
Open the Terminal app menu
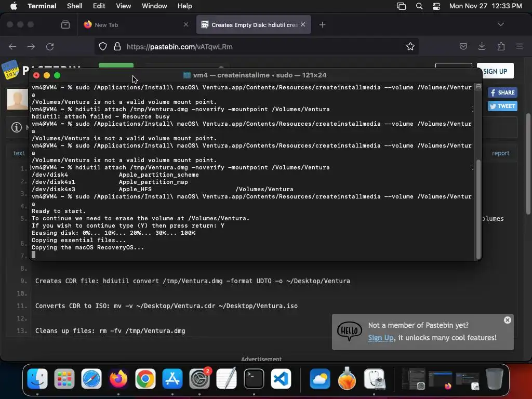42,6
